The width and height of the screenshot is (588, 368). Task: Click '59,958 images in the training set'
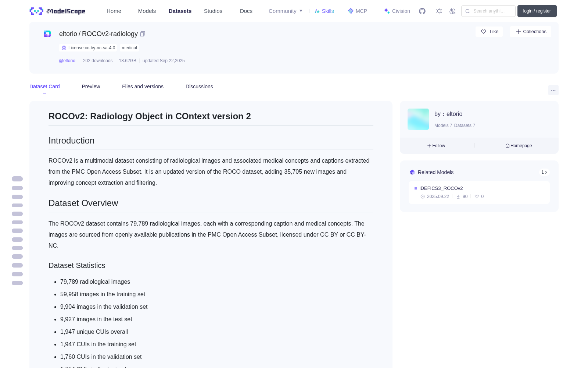pyautogui.click(x=103, y=294)
